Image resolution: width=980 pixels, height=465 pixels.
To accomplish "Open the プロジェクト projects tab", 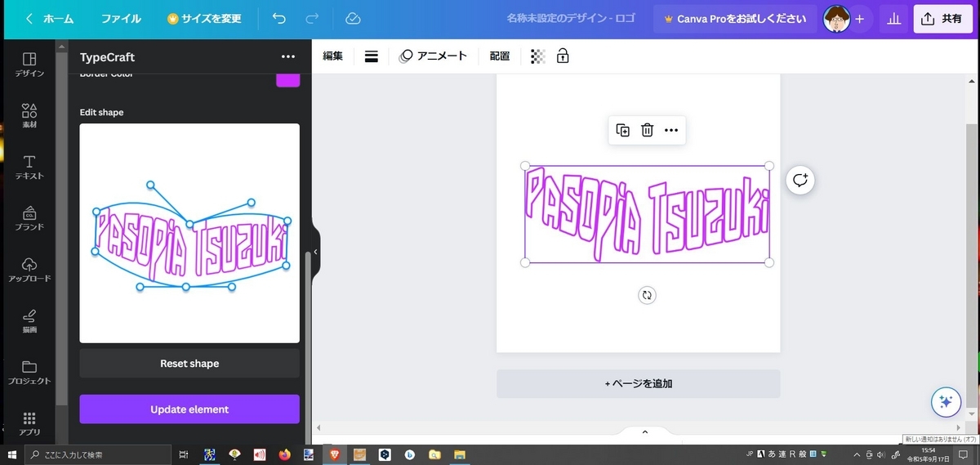I will point(29,371).
